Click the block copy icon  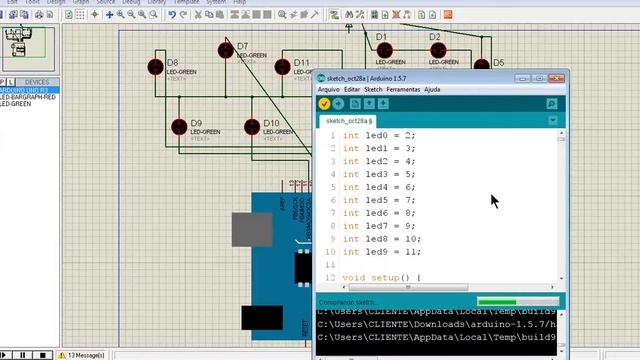(234, 15)
